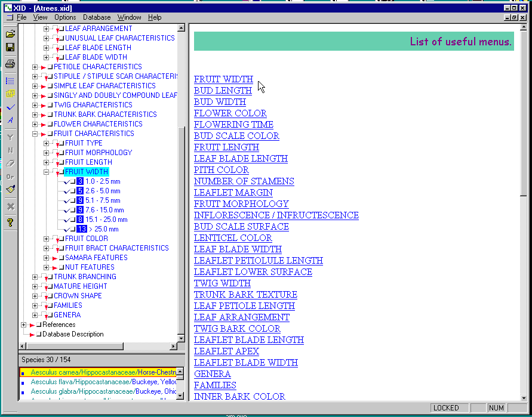Collapse the FRUIT WIDTH tree node
Image resolution: width=532 pixels, height=417 pixels.
[x=46, y=172]
